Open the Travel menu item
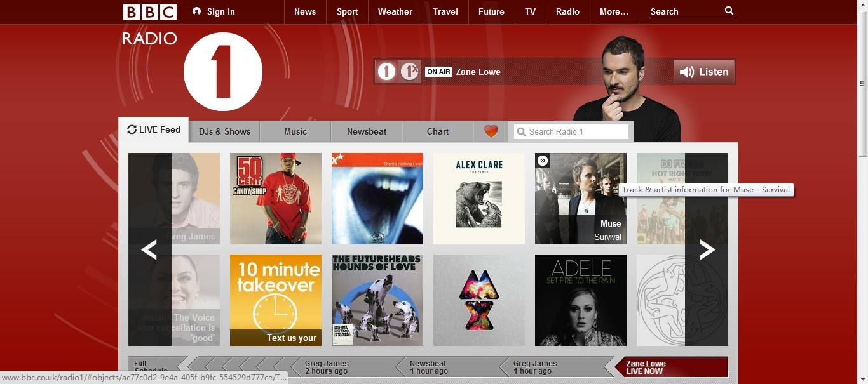Screen dimensions: 868x384 (445, 11)
